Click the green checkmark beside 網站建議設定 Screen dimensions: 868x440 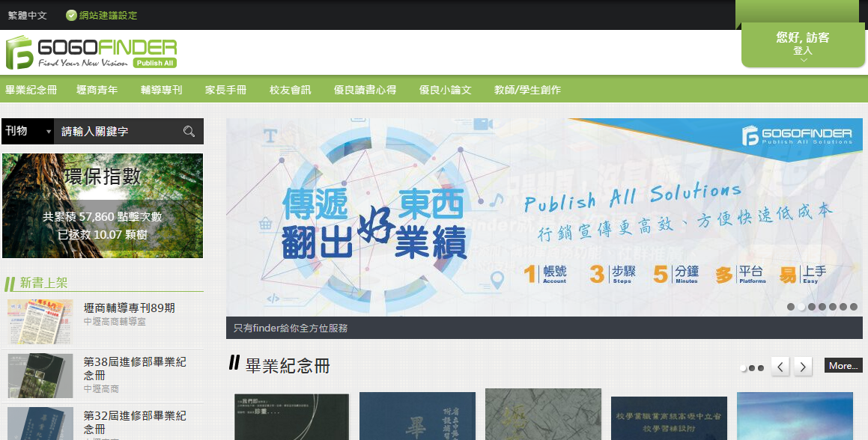[x=71, y=15]
